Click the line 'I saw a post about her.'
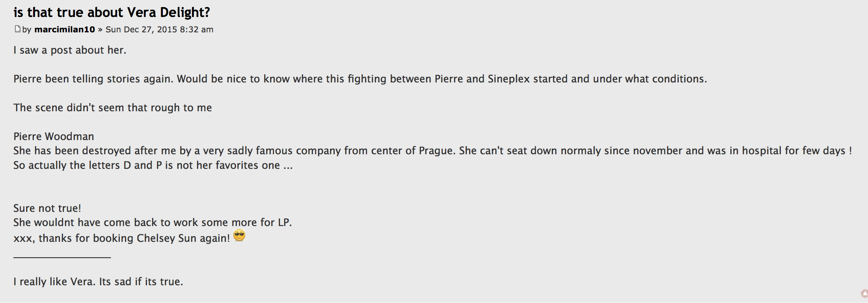This screenshot has height=303, width=868. [x=70, y=50]
